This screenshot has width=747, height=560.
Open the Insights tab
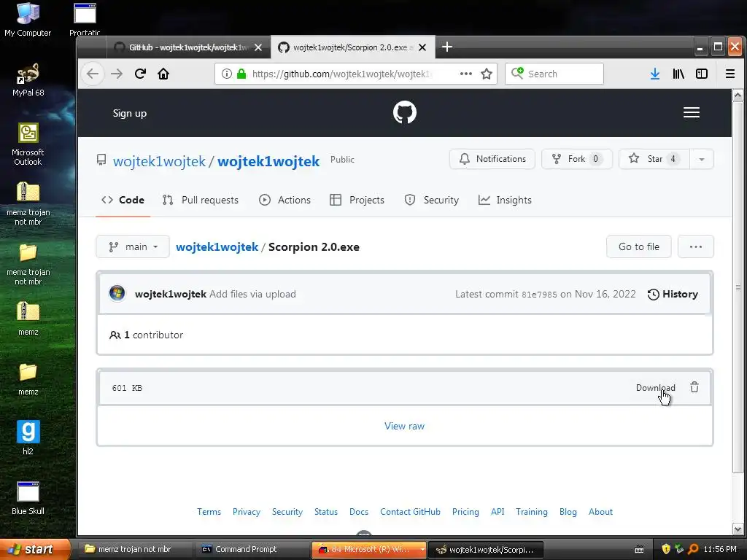click(505, 200)
